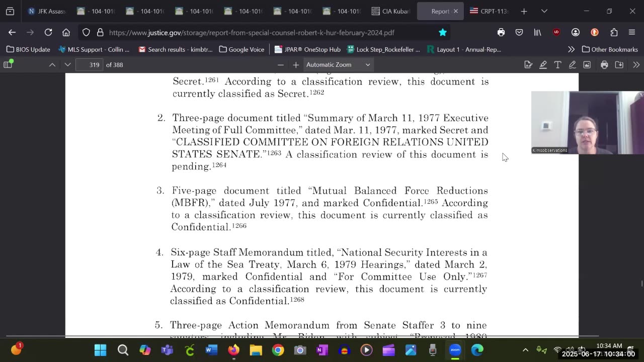Save the PDF with download icon

click(x=619, y=64)
